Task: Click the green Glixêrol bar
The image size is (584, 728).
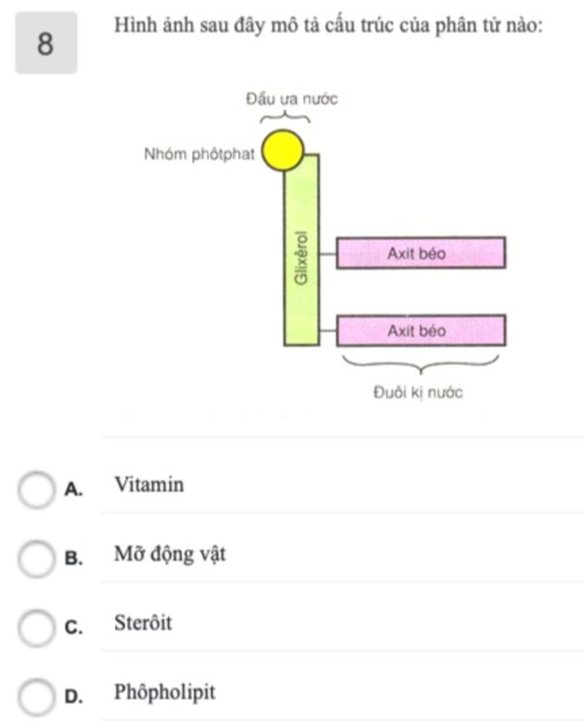Action: coord(302,250)
